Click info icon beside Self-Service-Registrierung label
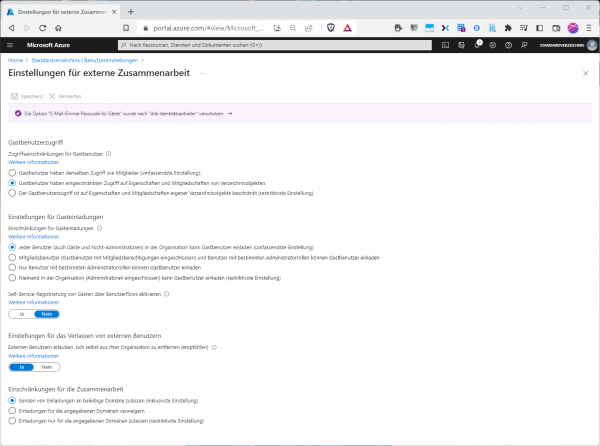This screenshot has height=446, width=600. pyautogui.click(x=166, y=294)
